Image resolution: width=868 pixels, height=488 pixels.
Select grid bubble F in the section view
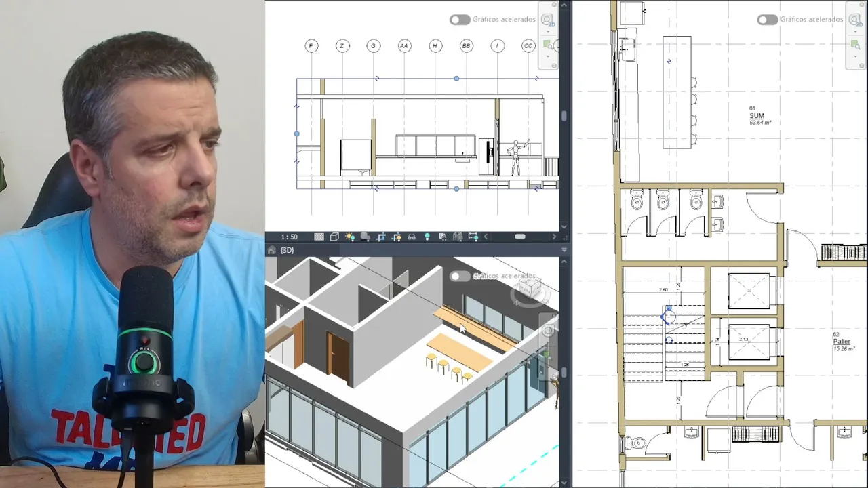pyautogui.click(x=311, y=46)
